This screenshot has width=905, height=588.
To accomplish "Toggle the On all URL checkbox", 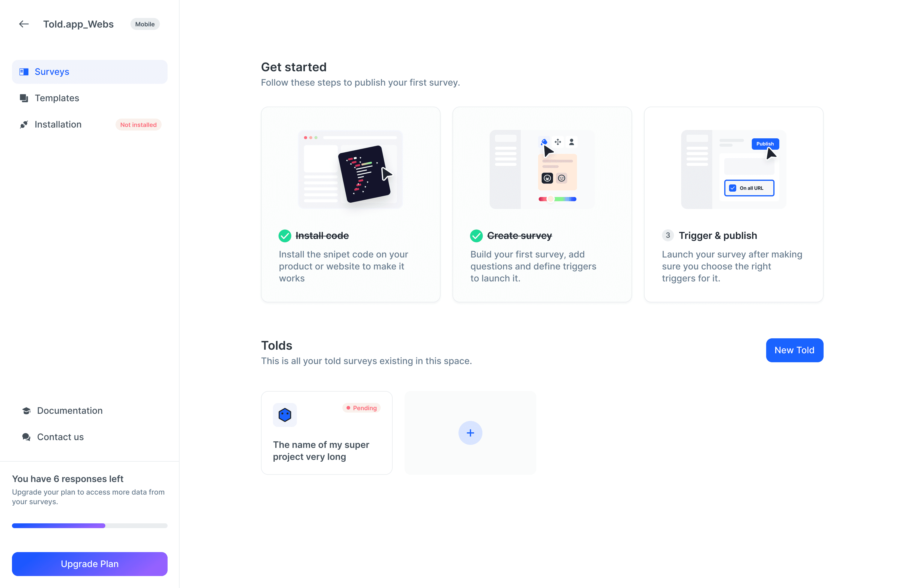I will 733,188.
